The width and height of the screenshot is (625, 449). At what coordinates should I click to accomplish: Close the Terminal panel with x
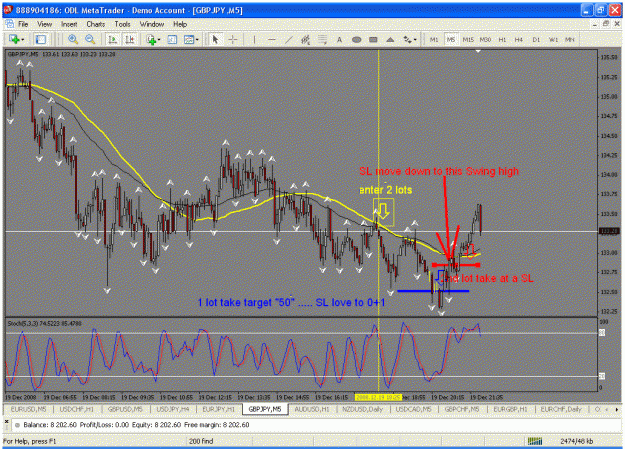6,421
